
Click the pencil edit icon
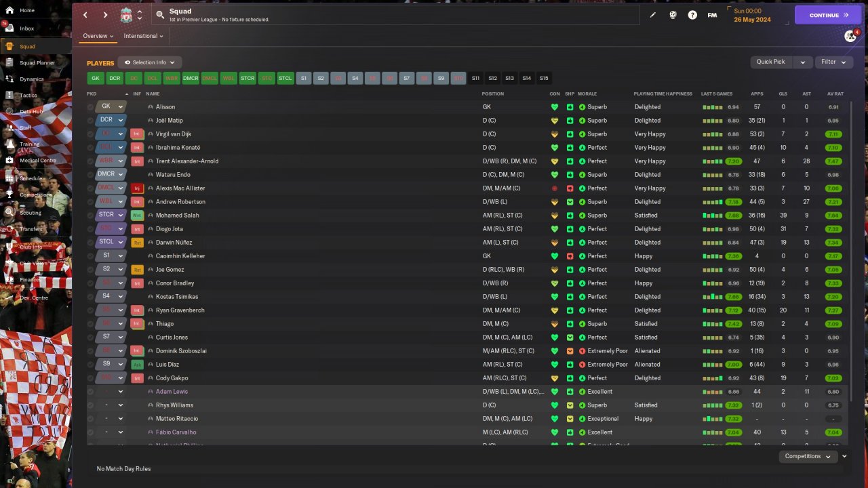[653, 15]
